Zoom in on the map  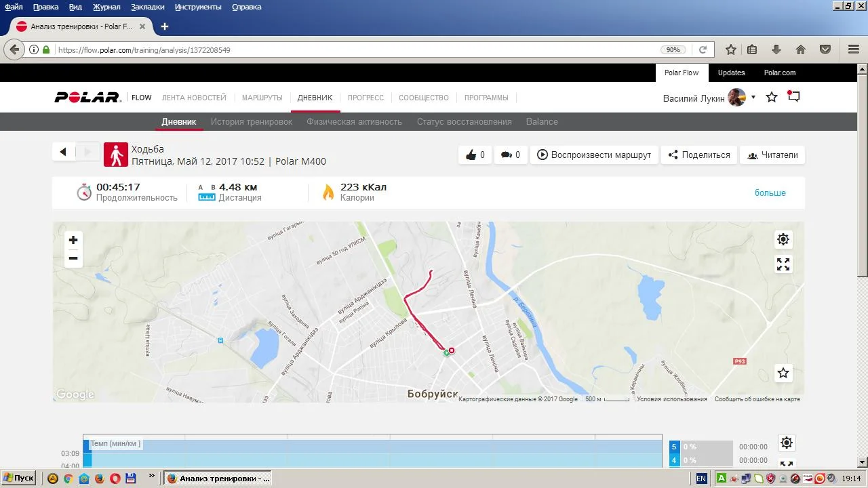(73, 240)
